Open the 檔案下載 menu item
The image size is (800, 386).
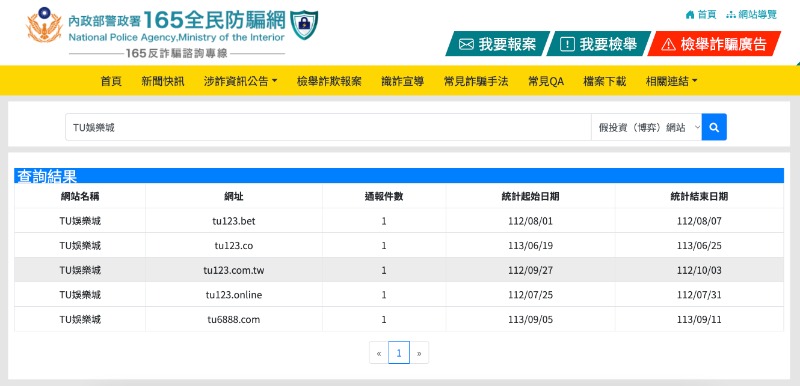pos(605,81)
